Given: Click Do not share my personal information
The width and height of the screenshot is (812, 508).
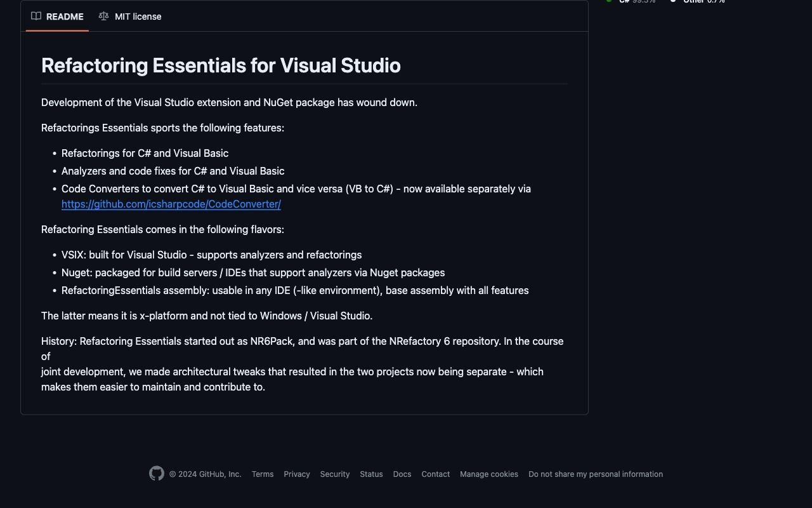Looking at the screenshot, I should tap(596, 474).
